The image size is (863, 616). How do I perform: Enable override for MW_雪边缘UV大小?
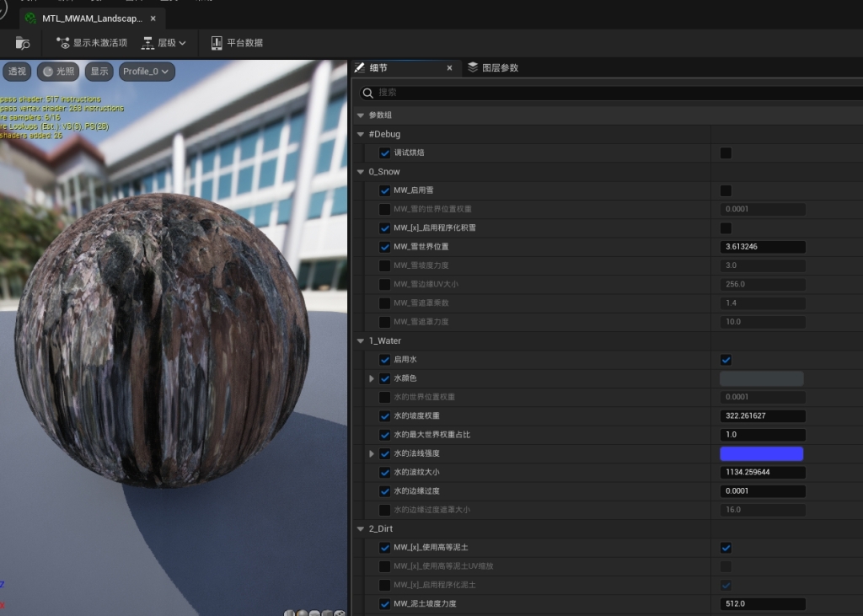[384, 284]
